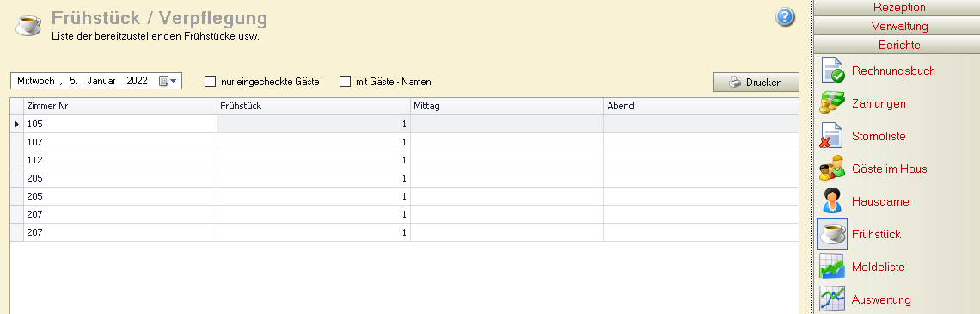Screen dimensions: 980x314
Task: Select the row for room 112
Action: click(404, 160)
